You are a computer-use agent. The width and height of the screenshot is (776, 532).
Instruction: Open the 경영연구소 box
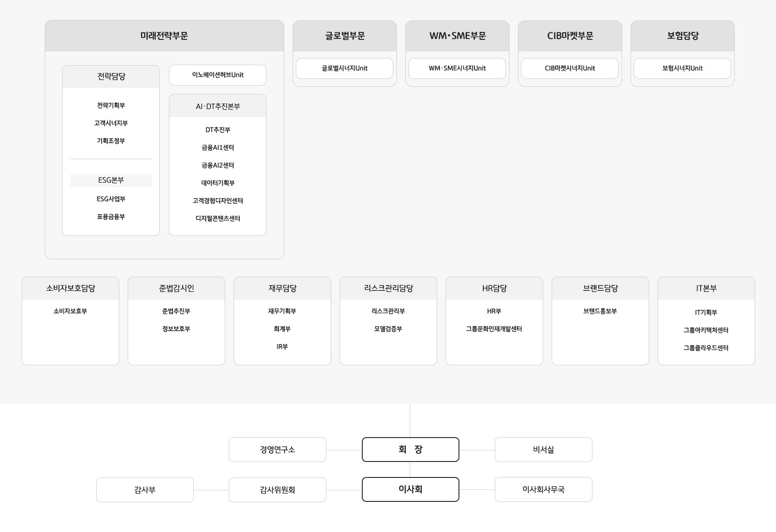pyautogui.click(x=277, y=450)
